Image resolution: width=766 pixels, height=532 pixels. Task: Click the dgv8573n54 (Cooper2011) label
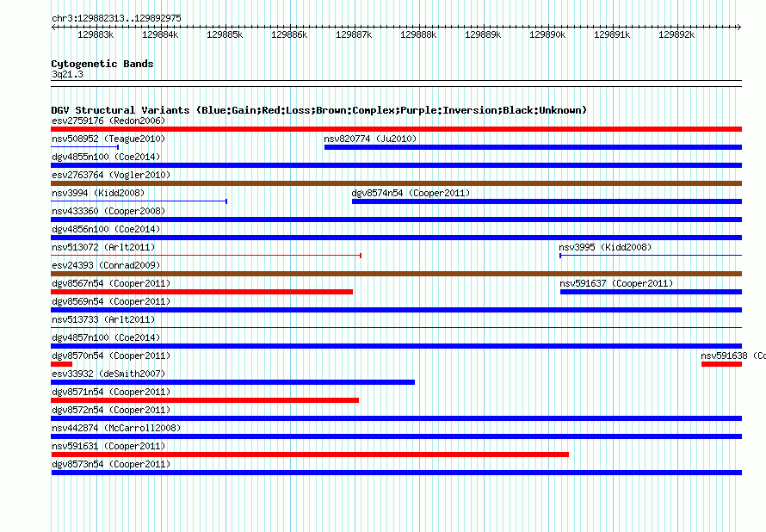(111, 464)
